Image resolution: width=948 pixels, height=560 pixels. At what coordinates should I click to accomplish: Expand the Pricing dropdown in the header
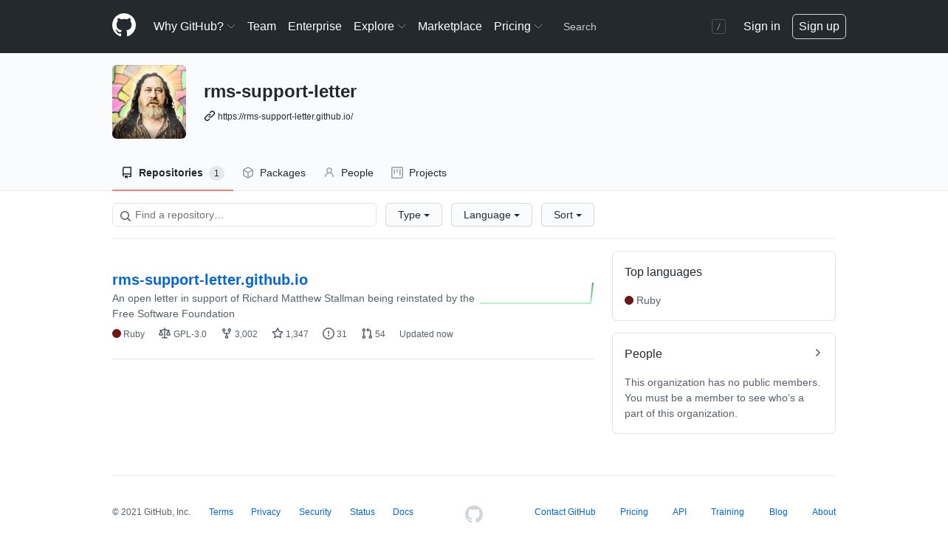(518, 27)
